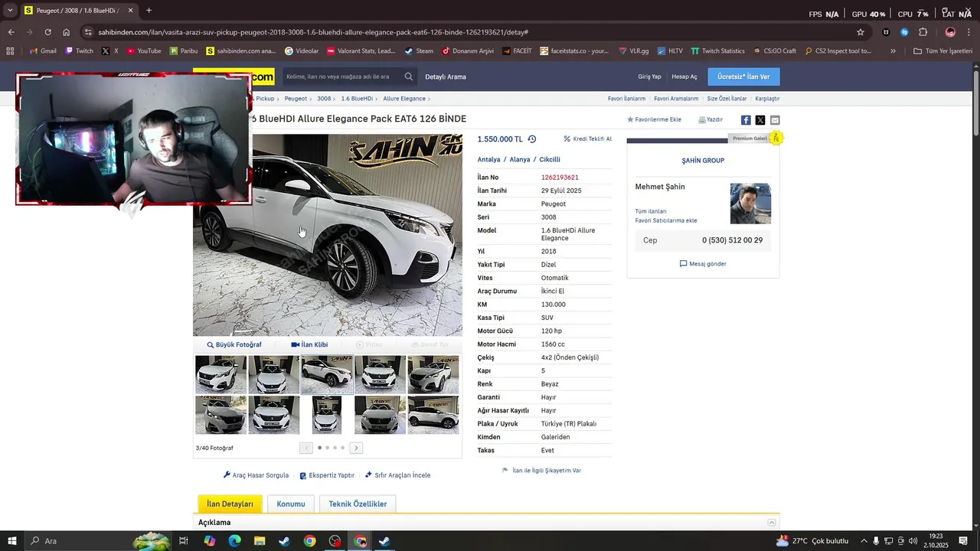Reload the page in Chrome

coord(47,32)
